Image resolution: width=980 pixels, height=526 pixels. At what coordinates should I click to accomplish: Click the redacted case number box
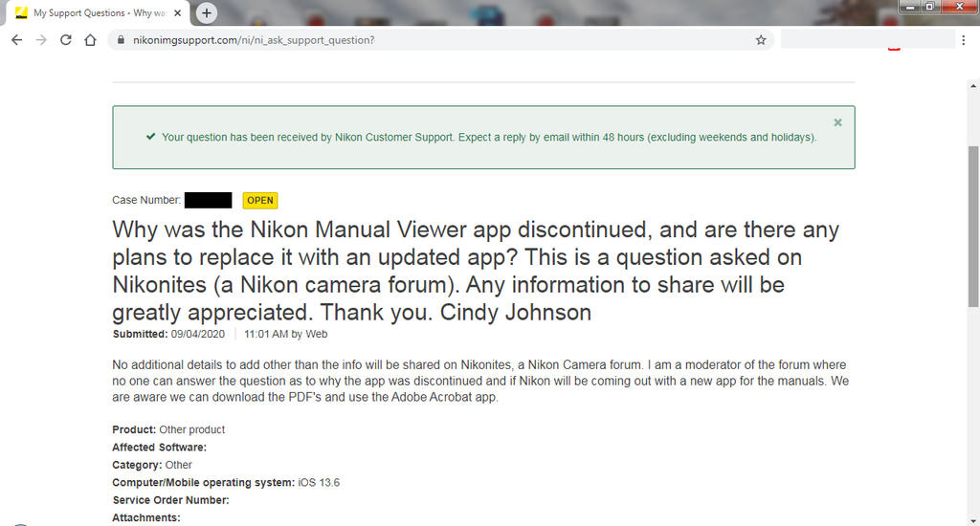coord(208,201)
